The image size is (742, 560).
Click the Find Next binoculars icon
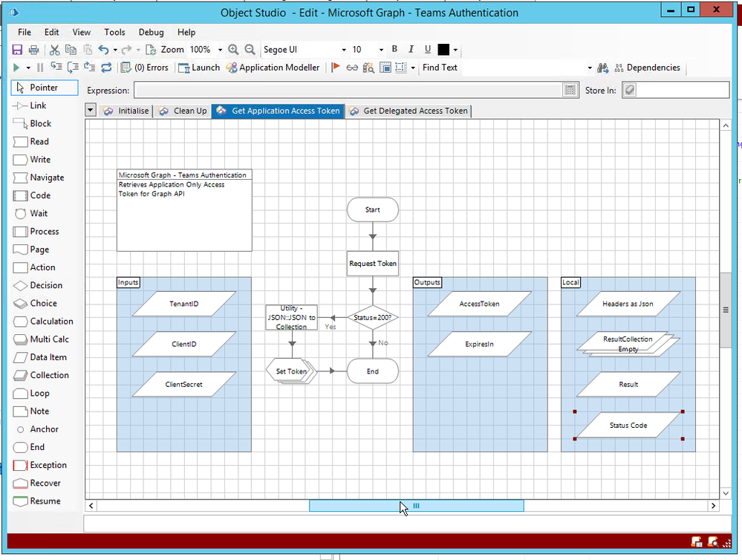click(x=603, y=68)
